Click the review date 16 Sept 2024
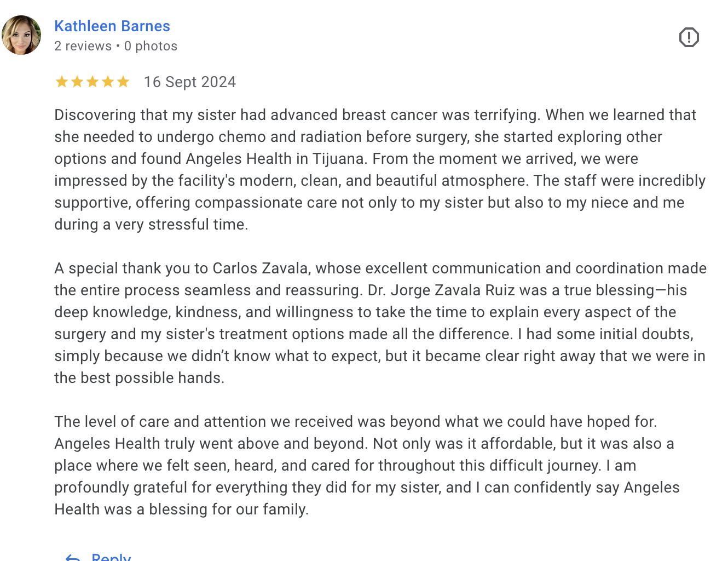Image resolution: width=728 pixels, height=561 pixels. 189,82
